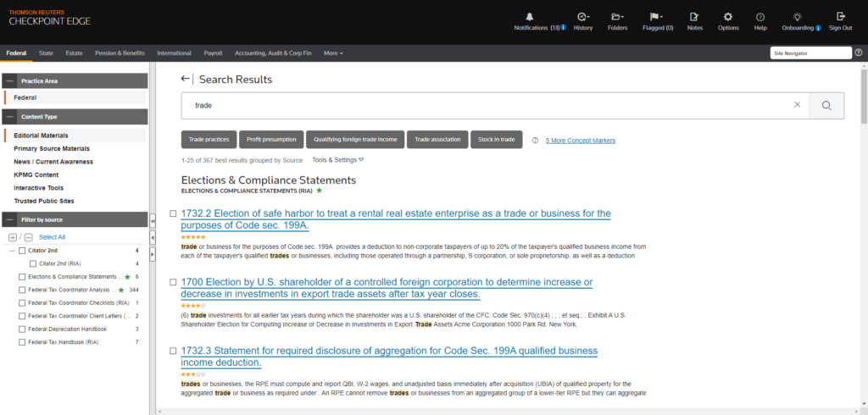Expand the Tools & Settings dropdown
The width and height of the screenshot is (868, 415).
click(x=337, y=159)
